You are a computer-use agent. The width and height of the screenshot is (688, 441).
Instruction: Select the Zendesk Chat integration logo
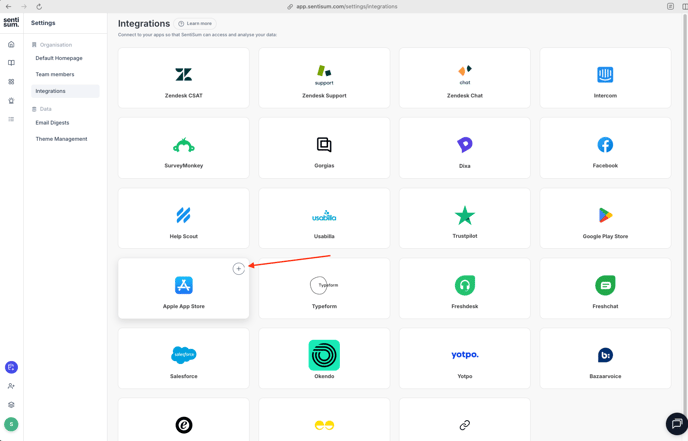(x=465, y=75)
